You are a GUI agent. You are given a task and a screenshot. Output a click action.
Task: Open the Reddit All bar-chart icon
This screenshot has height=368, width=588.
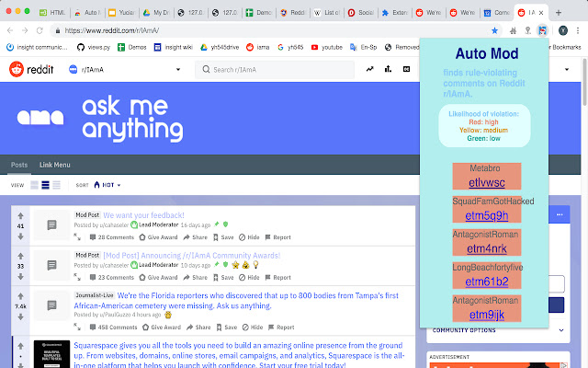tap(388, 69)
